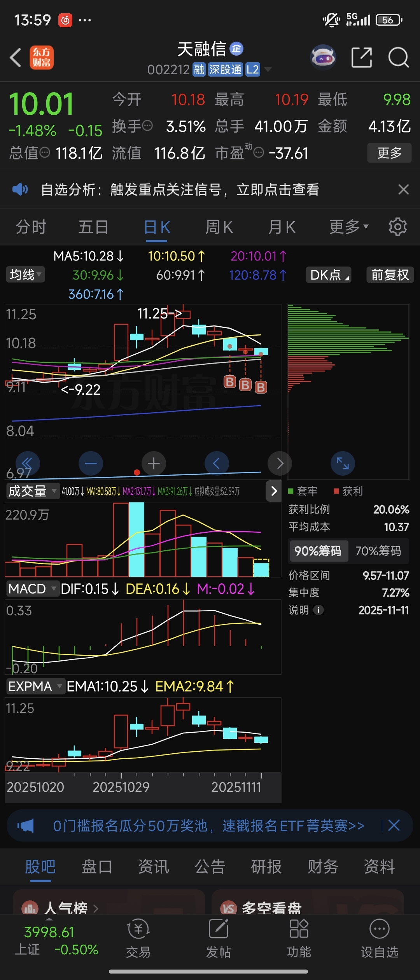
Task: Switch to 周K tab
Action: pos(219,227)
